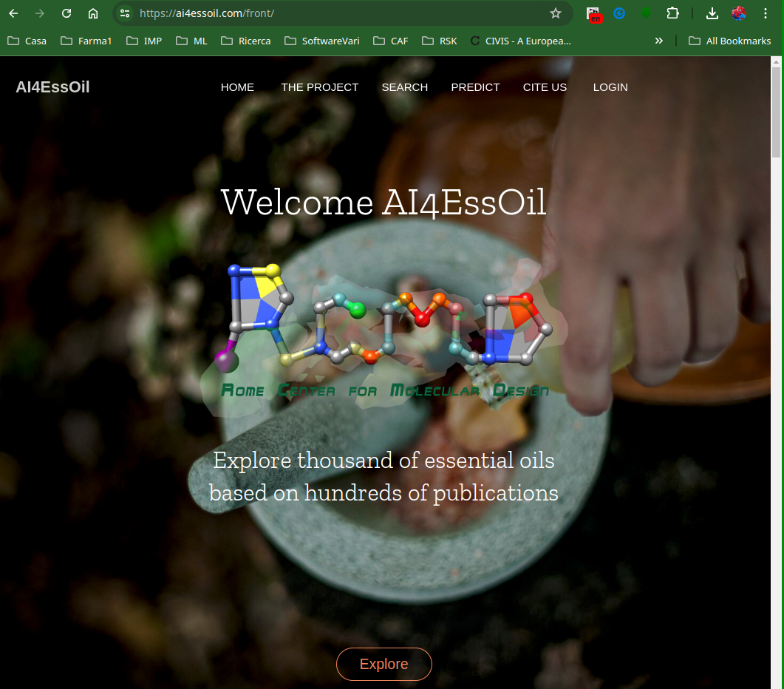Screen dimensions: 784x689
Task: Open the translator extension with red 'en' badge
Action: tap(593, 14)
